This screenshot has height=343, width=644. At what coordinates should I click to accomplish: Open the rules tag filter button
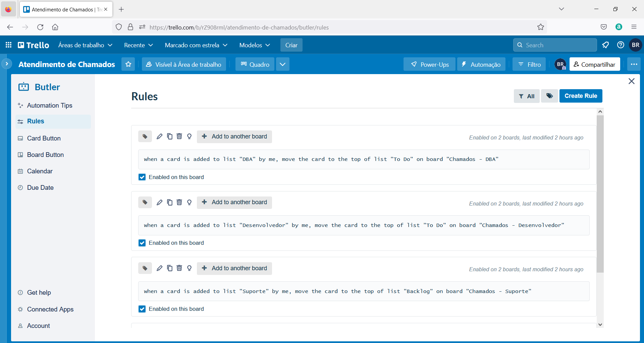coord(549,96)
